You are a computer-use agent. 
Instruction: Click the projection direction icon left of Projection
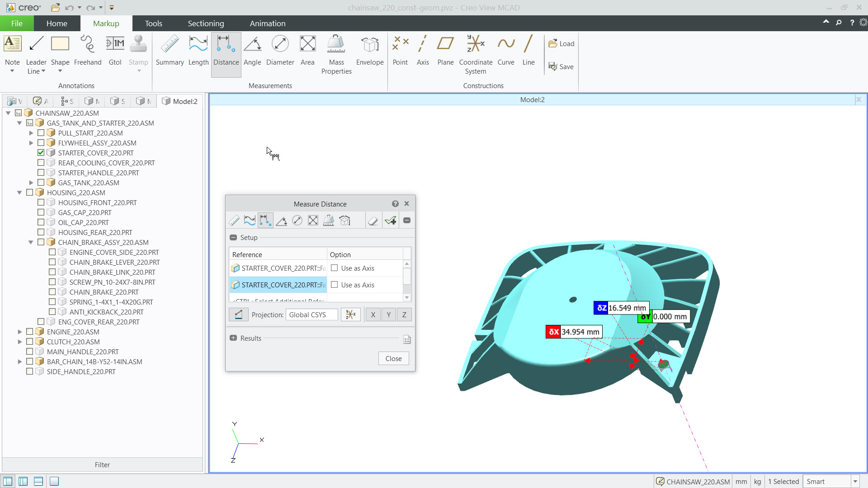[x=239, y=314]
